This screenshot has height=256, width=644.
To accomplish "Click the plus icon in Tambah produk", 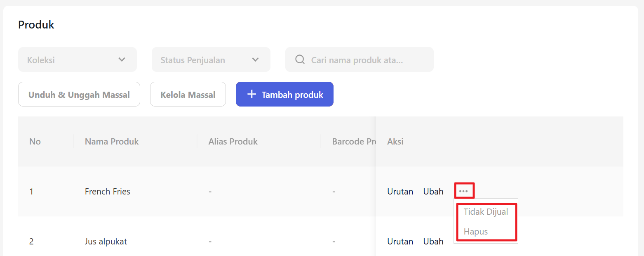I will pos(251,95).
